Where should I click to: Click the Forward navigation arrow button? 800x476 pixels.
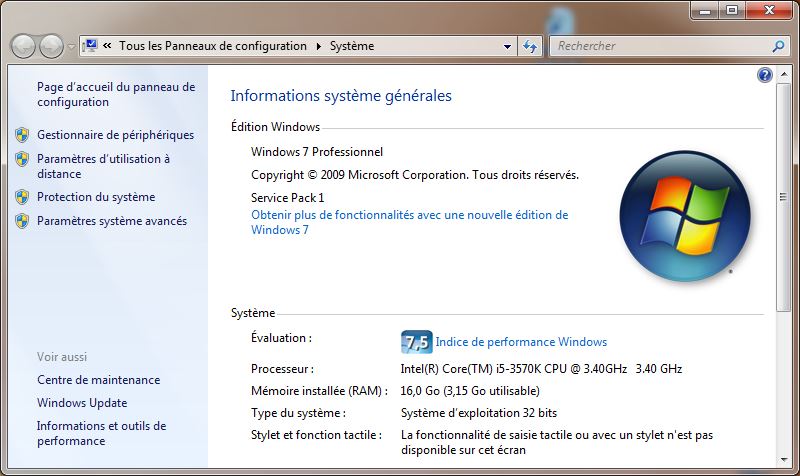pos(52,46)
